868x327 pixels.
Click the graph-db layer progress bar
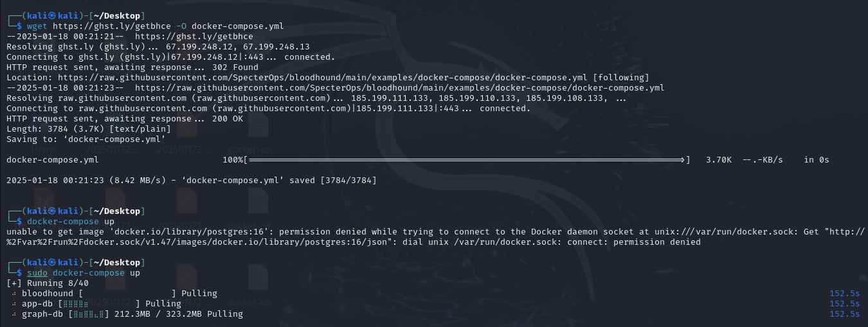click(91, 314)
